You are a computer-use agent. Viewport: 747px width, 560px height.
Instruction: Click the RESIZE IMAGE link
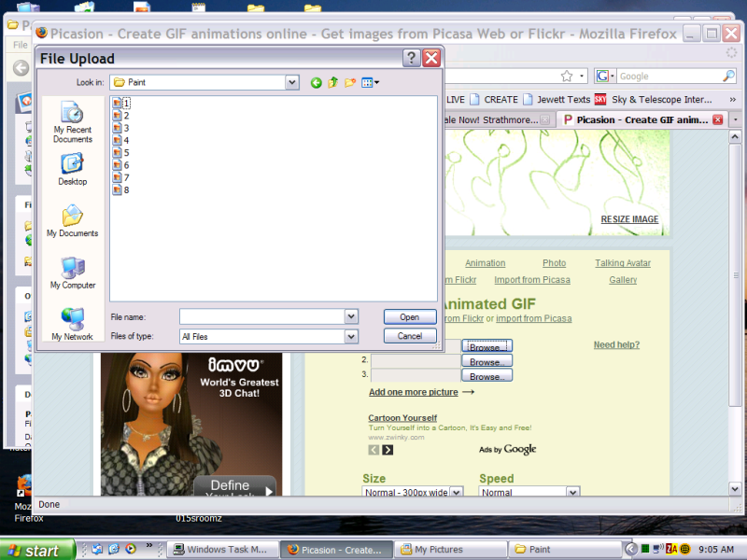tap(629, 219)
